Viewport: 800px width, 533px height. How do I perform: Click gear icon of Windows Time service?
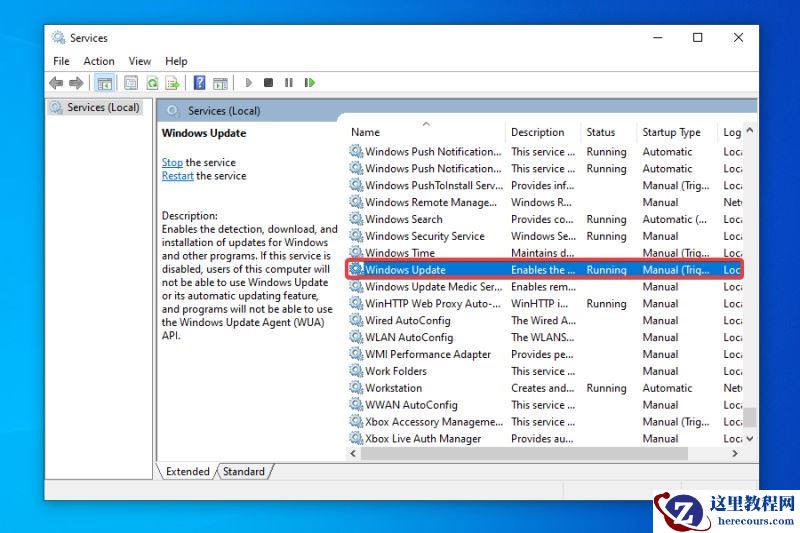356,252
